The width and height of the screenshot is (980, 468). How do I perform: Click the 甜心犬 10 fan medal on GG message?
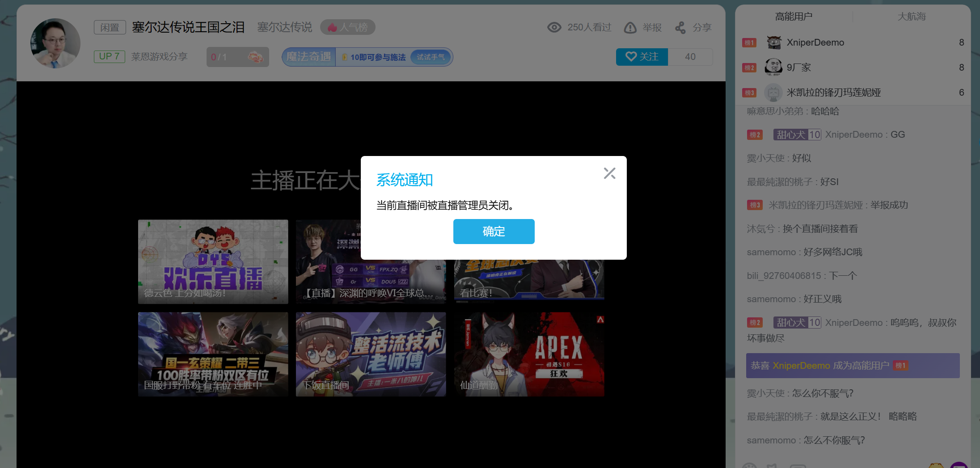pos(797,135)
